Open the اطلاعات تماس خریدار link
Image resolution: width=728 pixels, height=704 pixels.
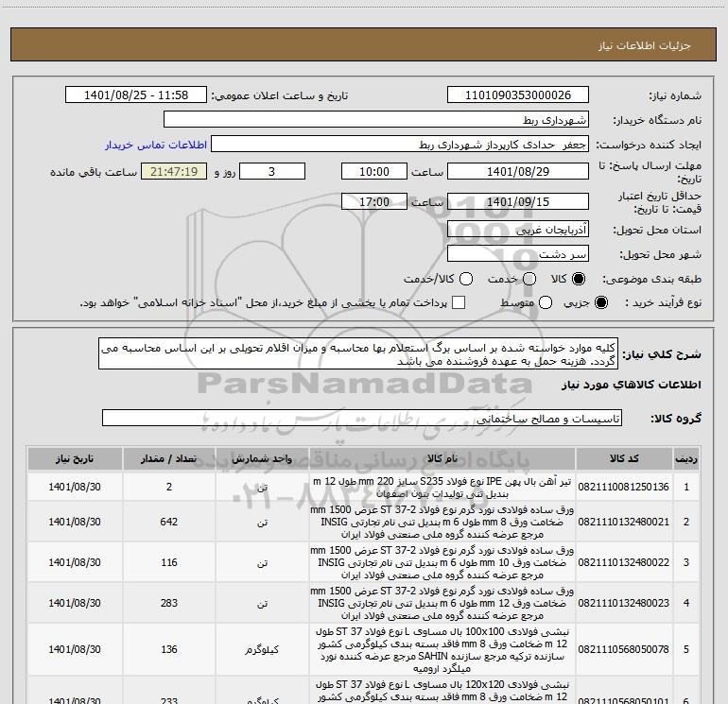(156, 145)
